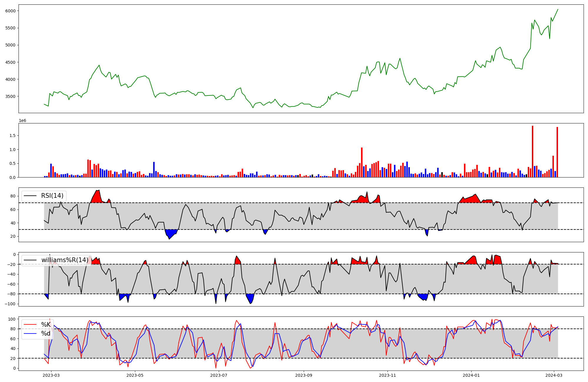Click the red %K legend line sample
The height and width of the screenshot is (382, 588).
tap(30, 324)
